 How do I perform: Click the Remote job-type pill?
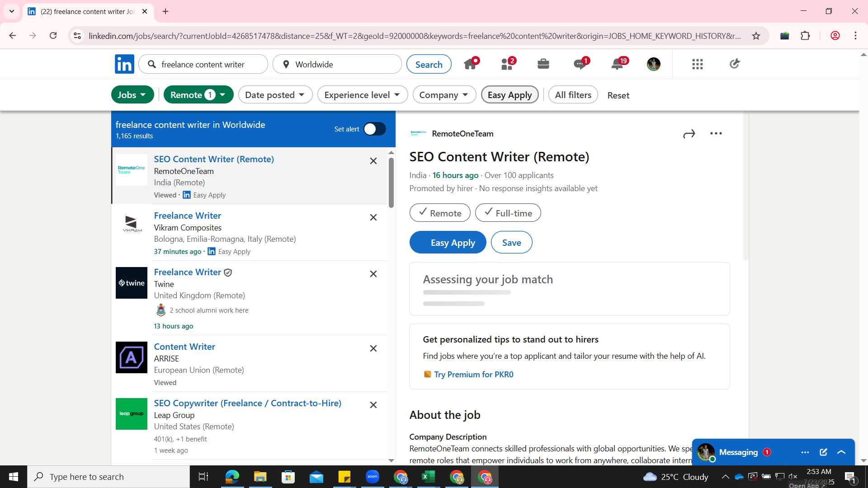point(440,213)
